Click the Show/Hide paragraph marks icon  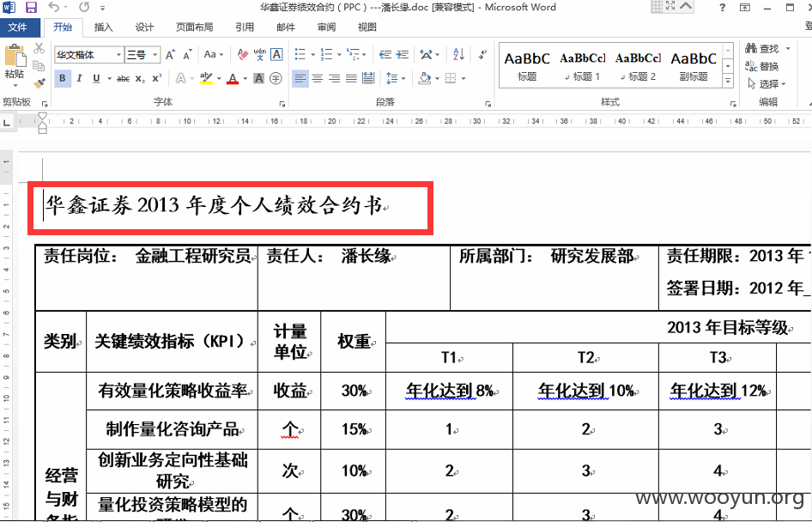pyautogui.click(x=482, y=54)
